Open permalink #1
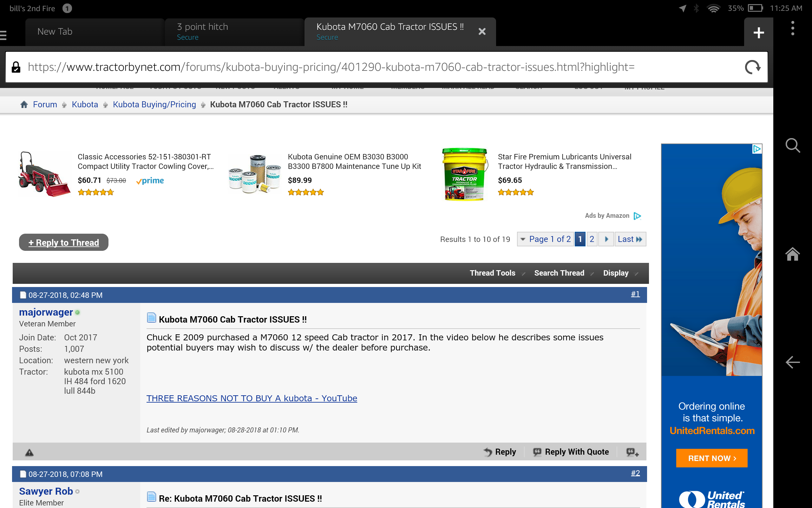Viewport: 812px width, 508px height. coord(635,294)
